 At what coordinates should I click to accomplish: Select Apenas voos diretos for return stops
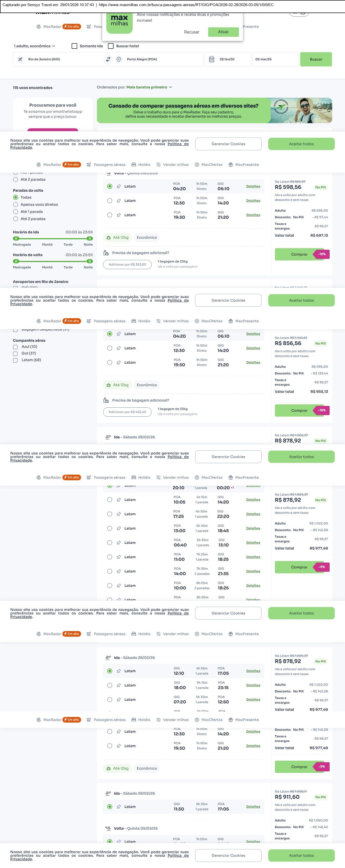click(16, 204)
